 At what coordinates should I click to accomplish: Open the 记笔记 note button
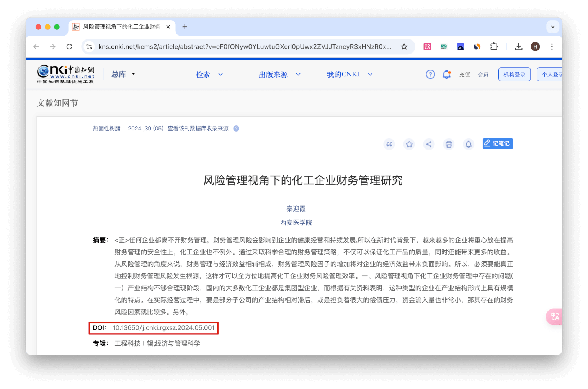(x=498, y=143)
